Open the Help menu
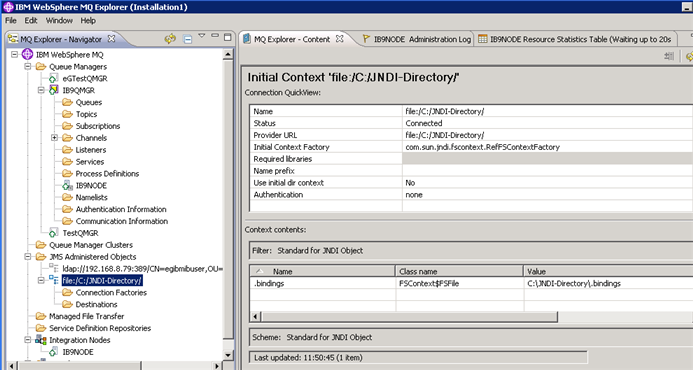The width and height of the screenshot is (693, 370). point(88,20)
